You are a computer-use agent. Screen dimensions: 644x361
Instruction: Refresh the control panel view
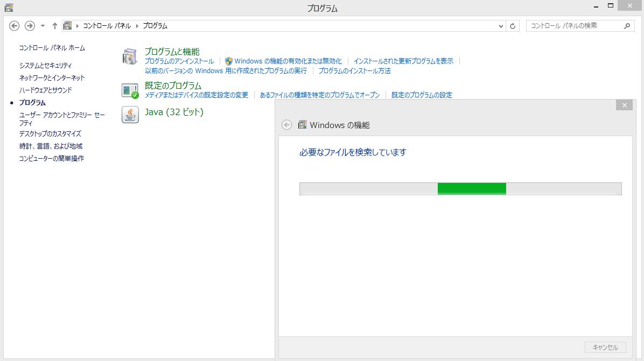[x=513, y=26]
